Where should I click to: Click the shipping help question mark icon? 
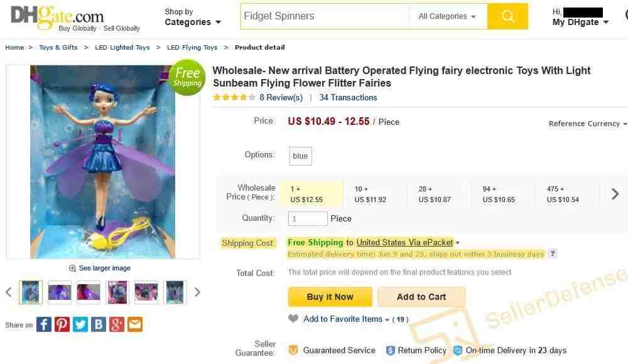click(x=553, y=254)
